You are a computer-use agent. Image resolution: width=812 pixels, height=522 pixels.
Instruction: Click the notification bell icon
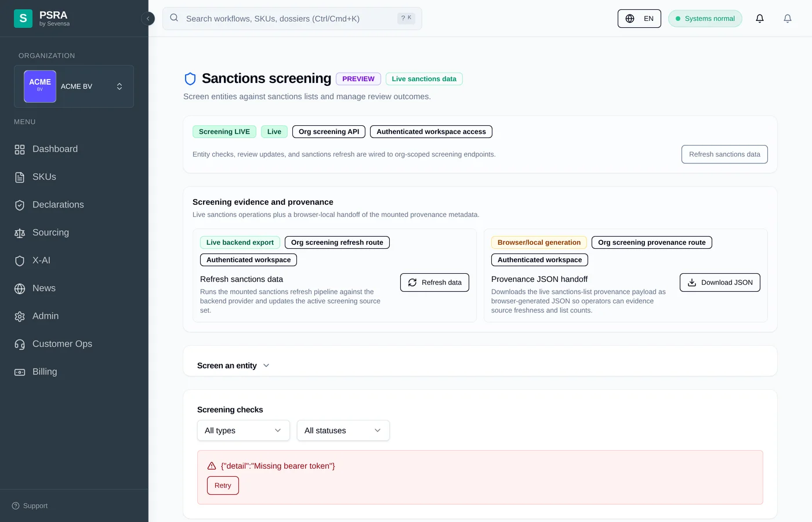click(x=759, y=18)
